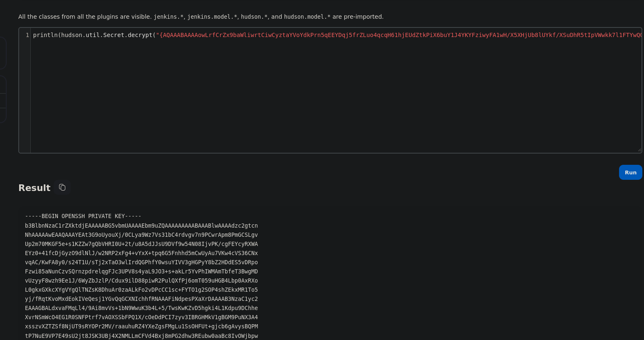Screen dimensions: 644x340
Task: Click the empty area inside the script editor
Action: tap(333, 96)
